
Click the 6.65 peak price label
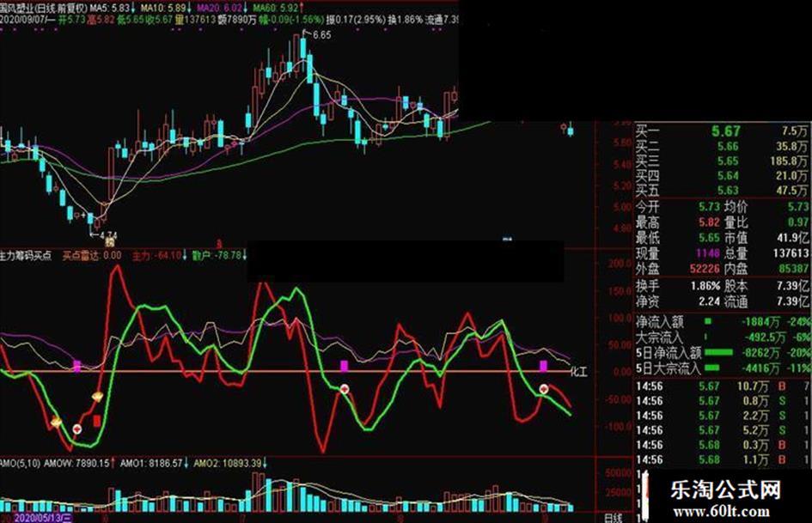tap(321, 34)
